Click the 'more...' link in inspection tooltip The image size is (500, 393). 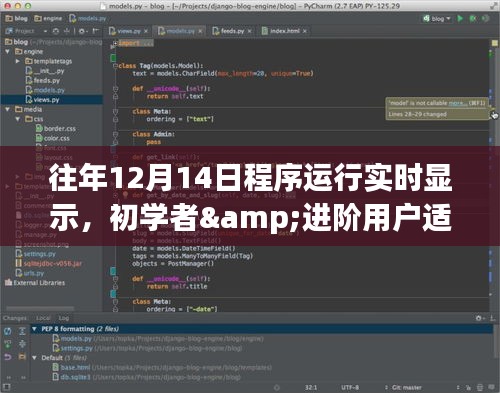457,103
